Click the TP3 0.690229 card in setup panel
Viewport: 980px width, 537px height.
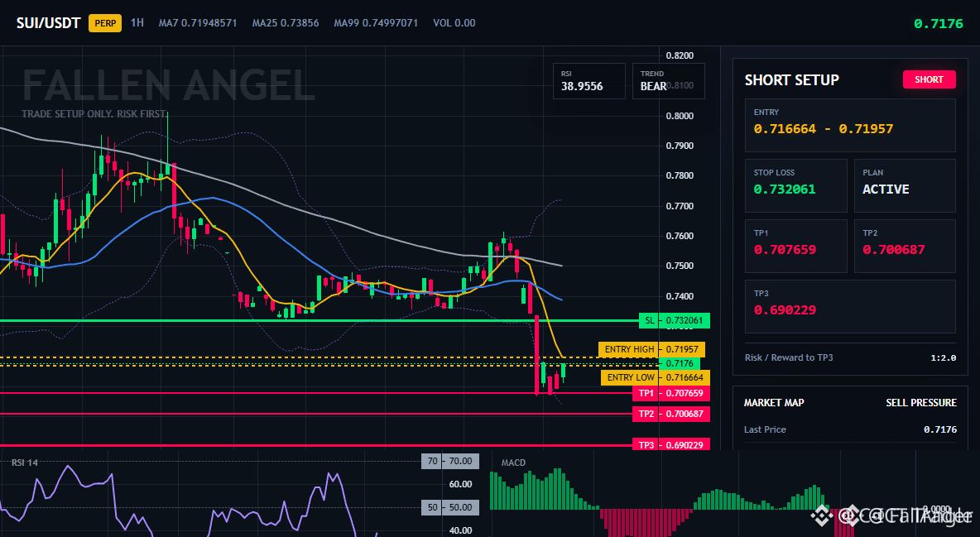[850, 306]
